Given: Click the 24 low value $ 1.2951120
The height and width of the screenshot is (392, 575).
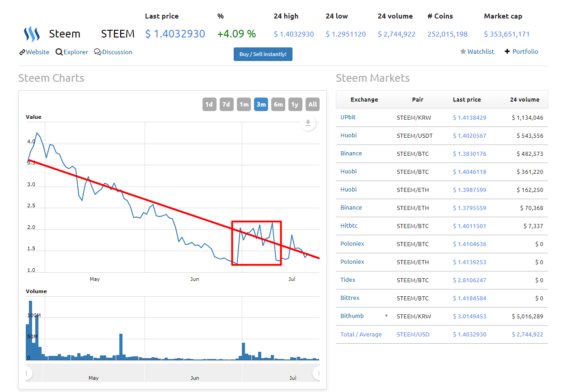Looking at the screenshot, I should (346, 34).
